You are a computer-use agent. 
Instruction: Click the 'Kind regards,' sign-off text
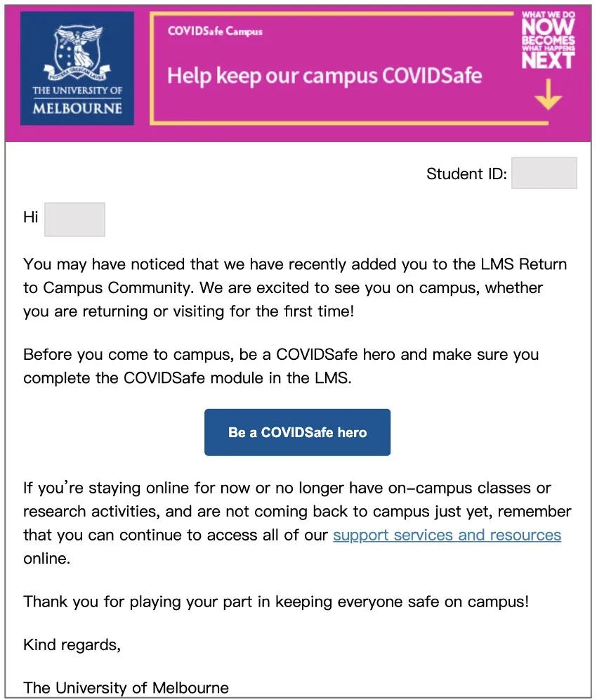click(72, 645)
